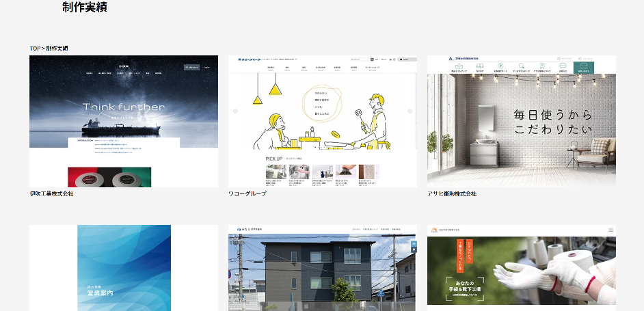Click left carousel arrow in cooking preview

click(234, 111)
